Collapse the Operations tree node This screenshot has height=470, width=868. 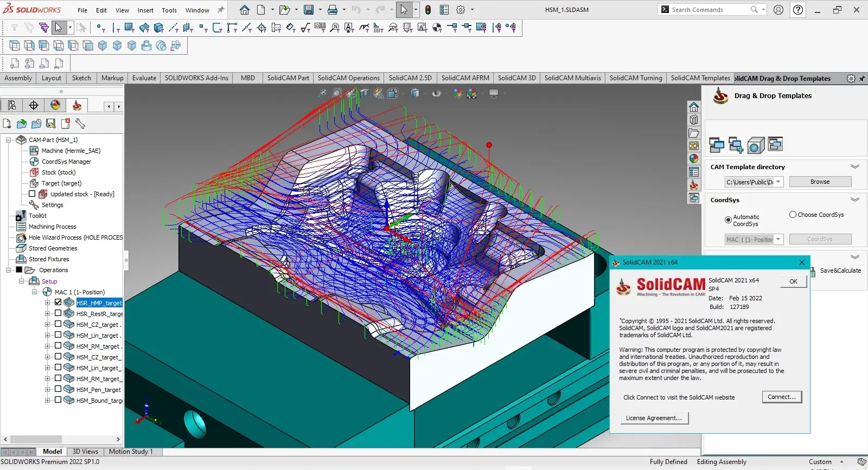pos(9,270)
